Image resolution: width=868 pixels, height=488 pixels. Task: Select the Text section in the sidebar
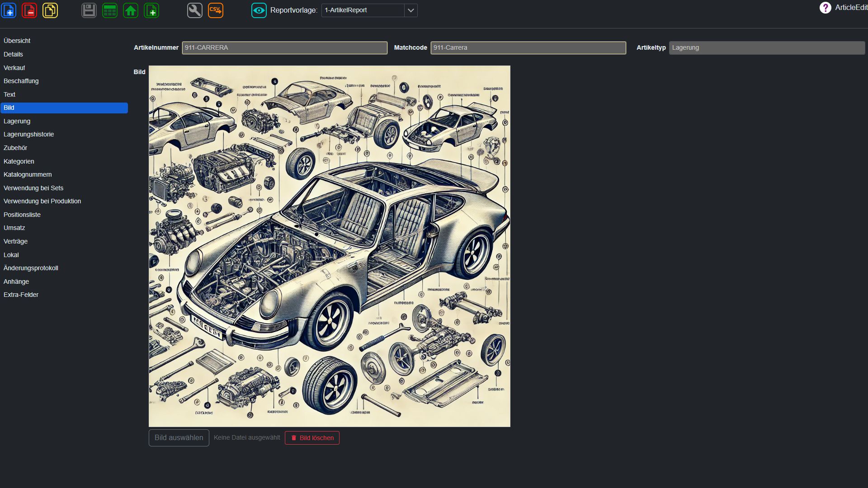pyautogui.click(x=64, y=94)
